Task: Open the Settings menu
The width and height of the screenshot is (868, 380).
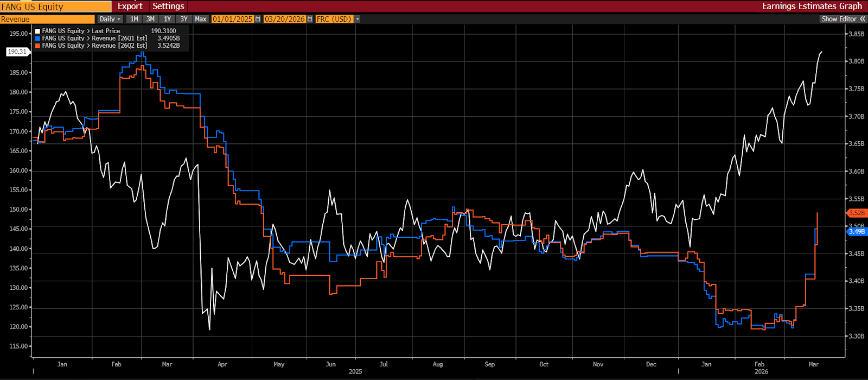Action: [168, 6]
